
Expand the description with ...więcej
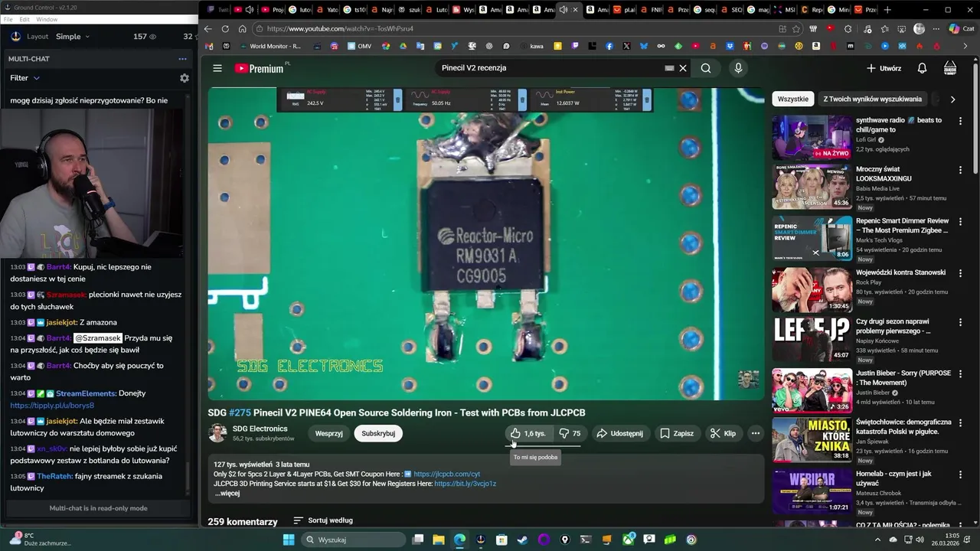(227, 494)
